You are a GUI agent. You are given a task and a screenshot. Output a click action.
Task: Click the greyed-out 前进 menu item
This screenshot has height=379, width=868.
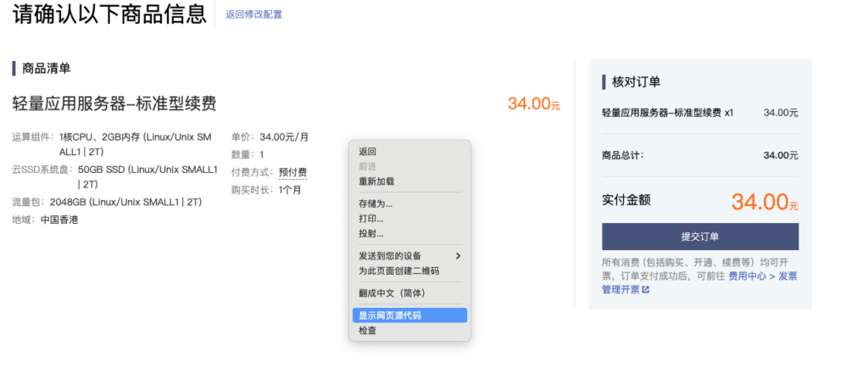[368, 166]
